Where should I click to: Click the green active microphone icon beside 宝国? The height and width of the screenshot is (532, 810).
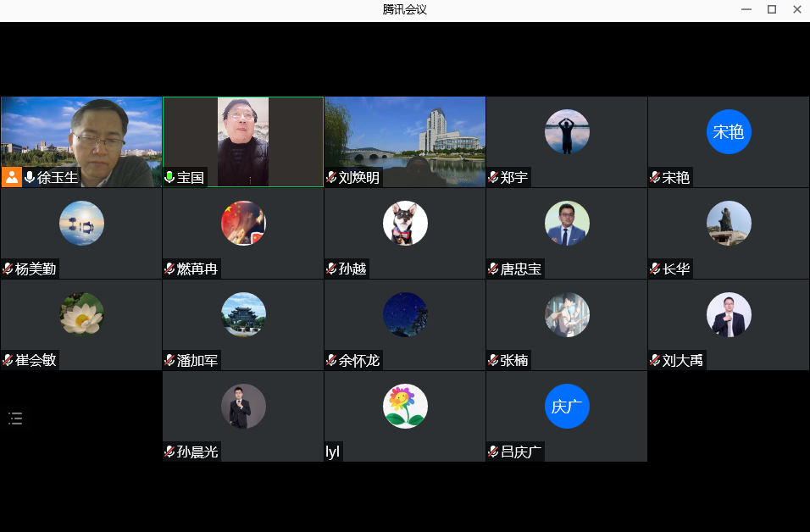point(169,178)
